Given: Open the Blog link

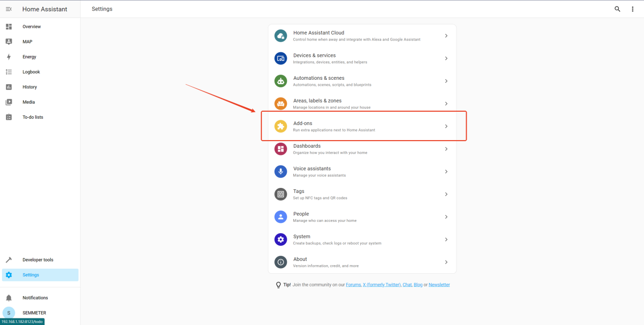Looking at the screenshot, I should click(418, 285).
